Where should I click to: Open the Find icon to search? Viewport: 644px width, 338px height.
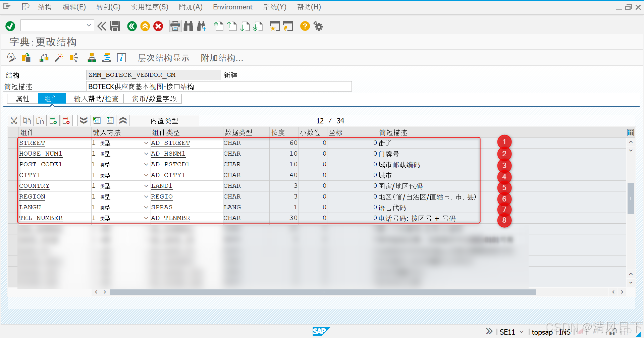[x=188, y=26]
